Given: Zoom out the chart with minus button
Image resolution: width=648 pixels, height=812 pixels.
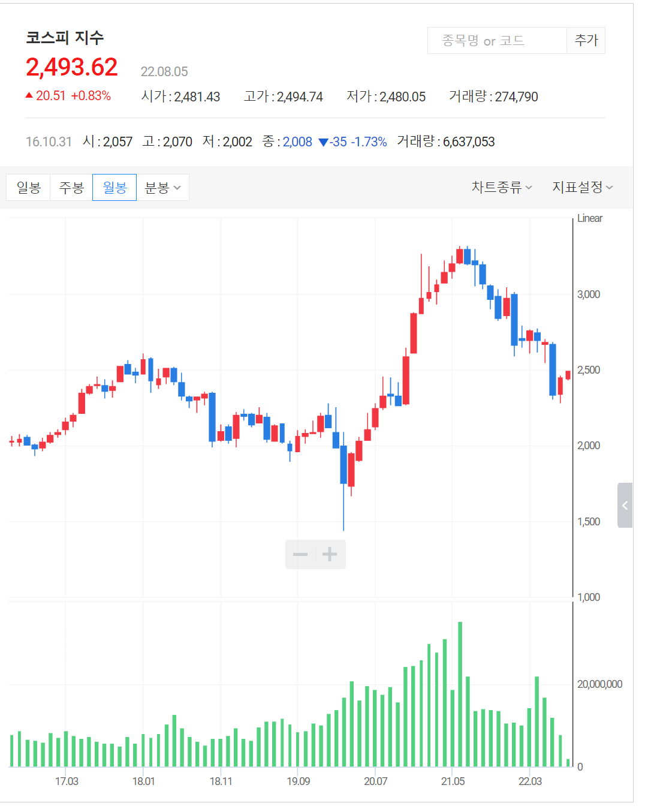Looking at the screenshot, I should 300,554.
